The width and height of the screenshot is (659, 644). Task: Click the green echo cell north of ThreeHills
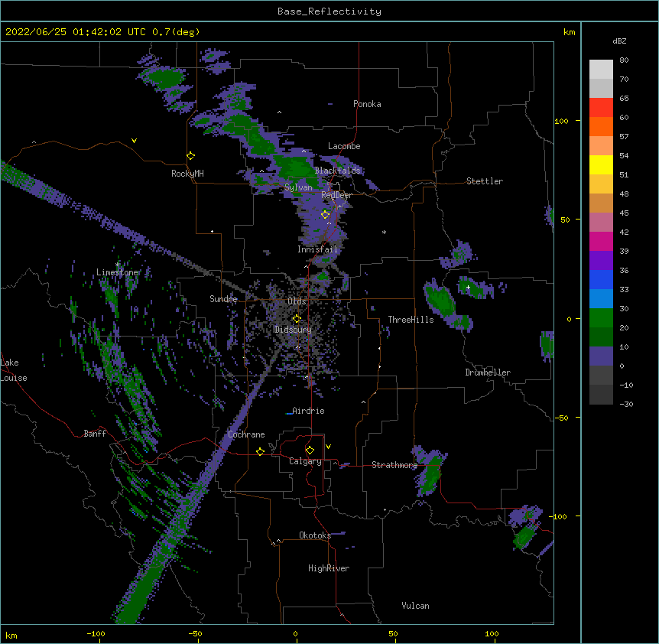(440, 299)
